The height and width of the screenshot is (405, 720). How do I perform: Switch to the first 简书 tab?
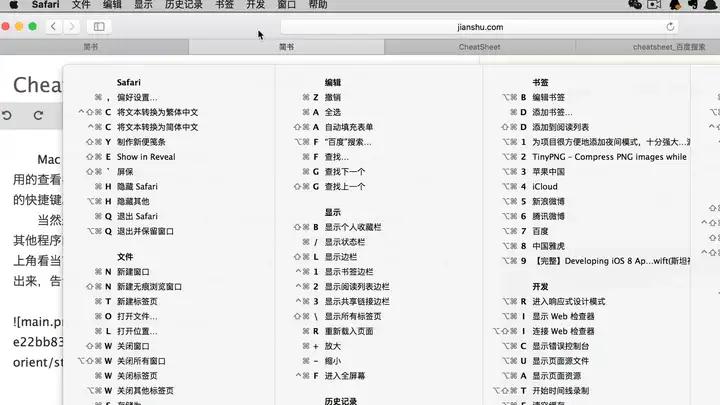(94, 47)
